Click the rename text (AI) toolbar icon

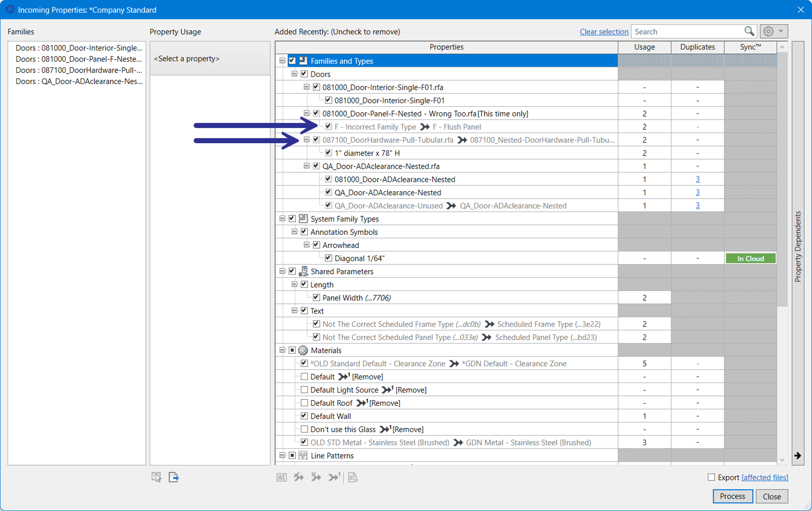[x=282, y=477]
